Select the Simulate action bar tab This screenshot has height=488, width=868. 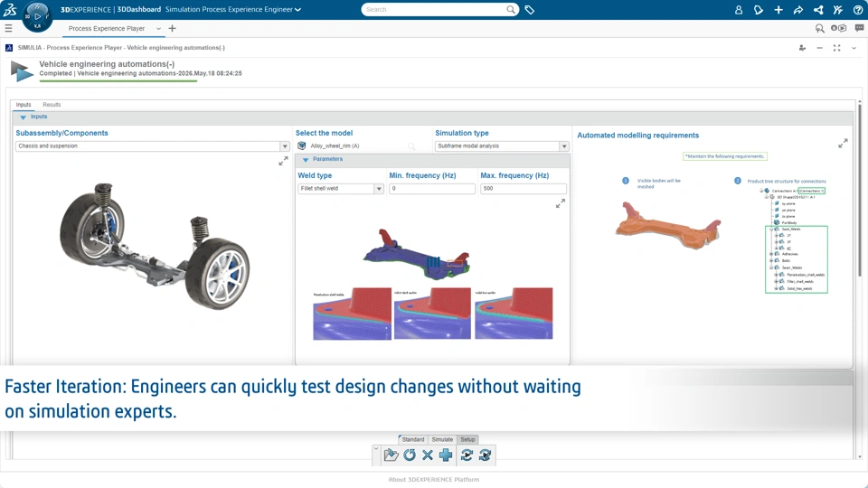pos(442,439)
